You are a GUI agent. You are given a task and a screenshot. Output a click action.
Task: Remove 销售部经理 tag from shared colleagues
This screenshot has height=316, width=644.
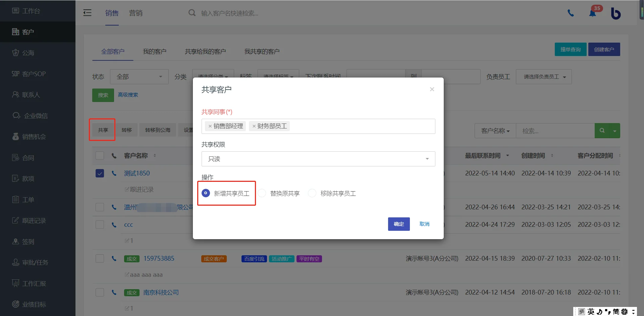coord(210,126)
